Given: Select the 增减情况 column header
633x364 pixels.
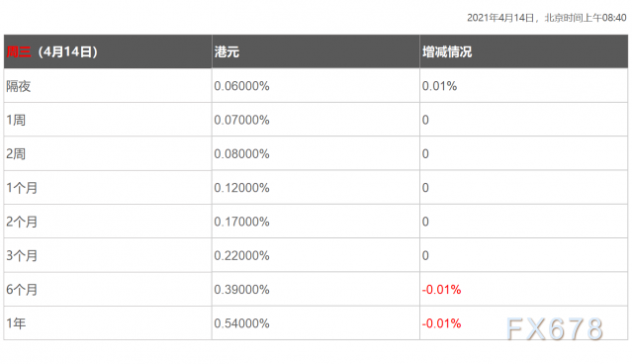Looking at the screenshot, I should (x=447, y=51).
